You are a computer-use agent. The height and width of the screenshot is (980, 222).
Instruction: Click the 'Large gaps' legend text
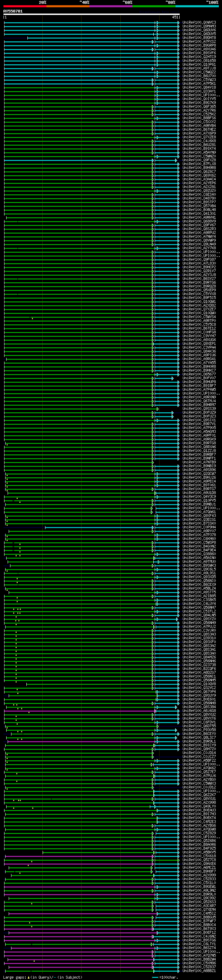tap(15, 977)
